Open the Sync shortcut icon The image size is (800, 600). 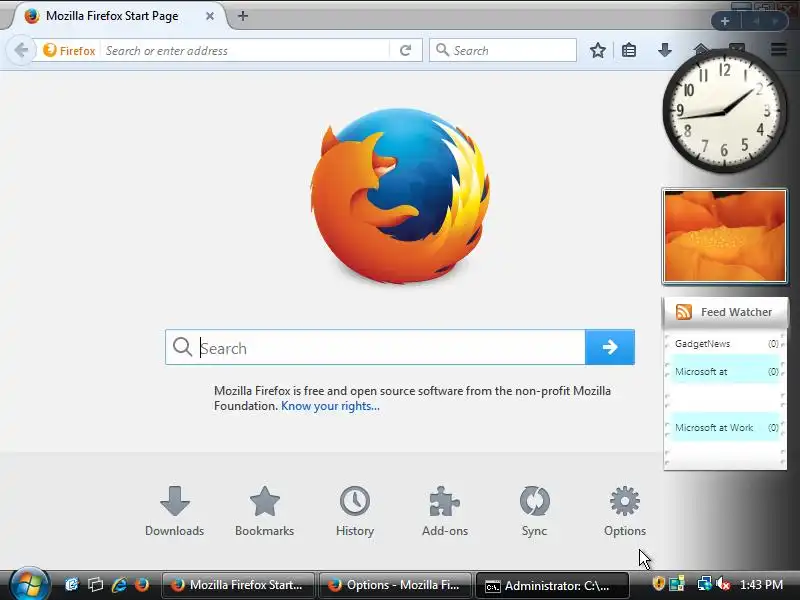pos(534,501)
